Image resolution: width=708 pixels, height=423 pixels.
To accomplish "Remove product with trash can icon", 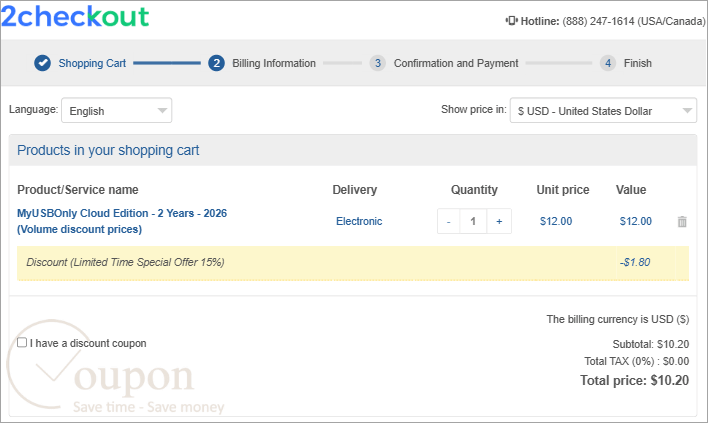I will click(x=682, y=221).
